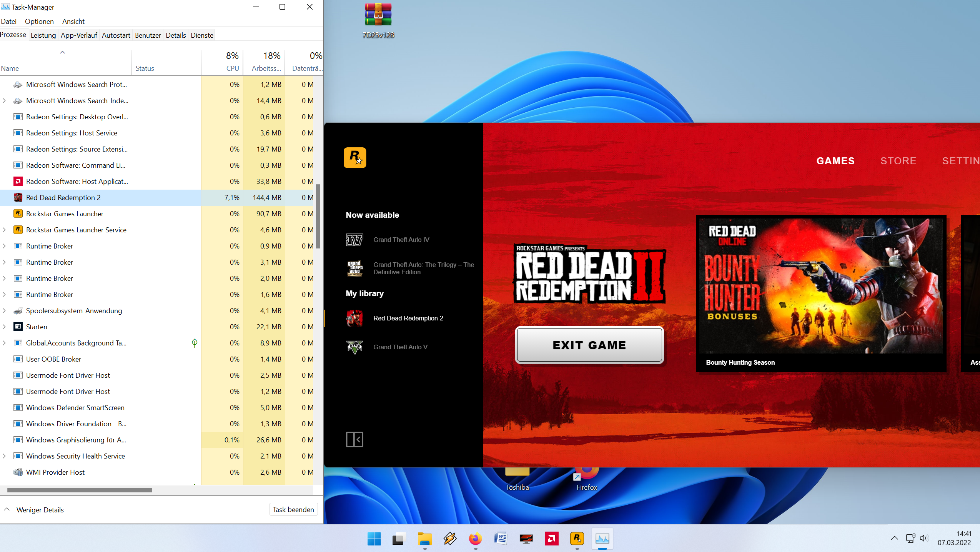Show hidden system tray icons
The width and height of the screenshot is (980, 552).
[894, 538]
